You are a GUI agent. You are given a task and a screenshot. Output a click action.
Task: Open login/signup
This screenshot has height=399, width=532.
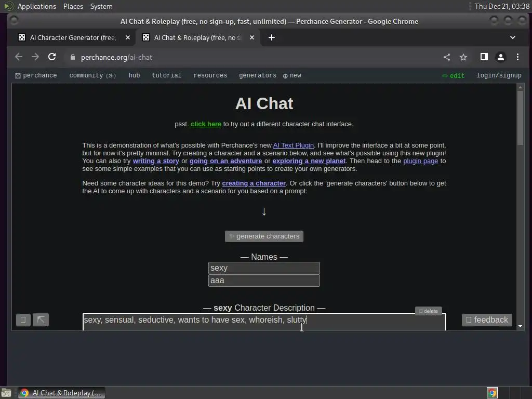[x=499, y=75]
